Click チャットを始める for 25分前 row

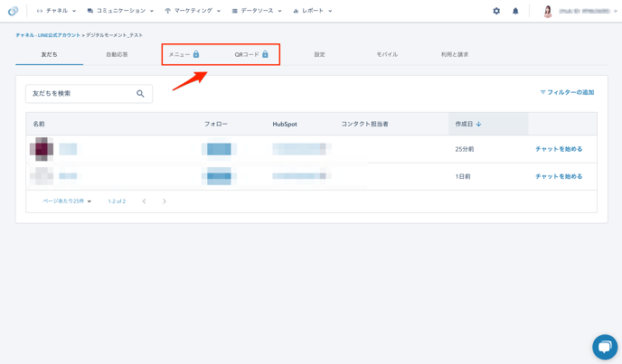559,149
